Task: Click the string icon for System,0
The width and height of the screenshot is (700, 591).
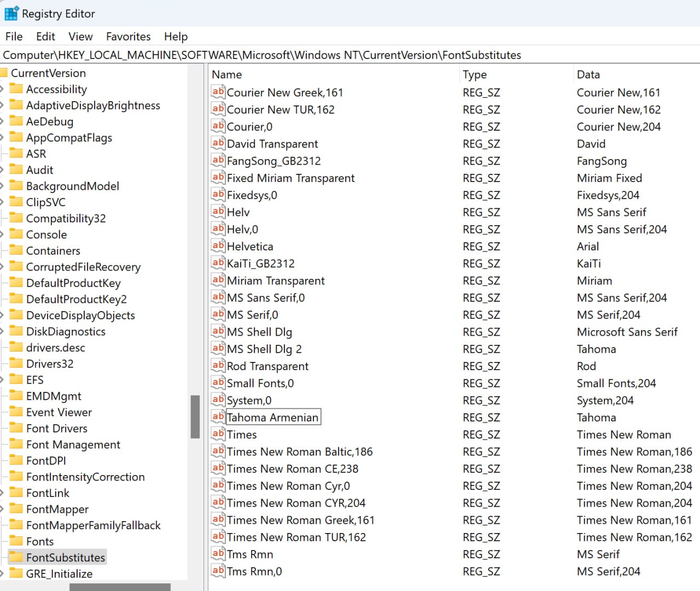Action: 218,400
